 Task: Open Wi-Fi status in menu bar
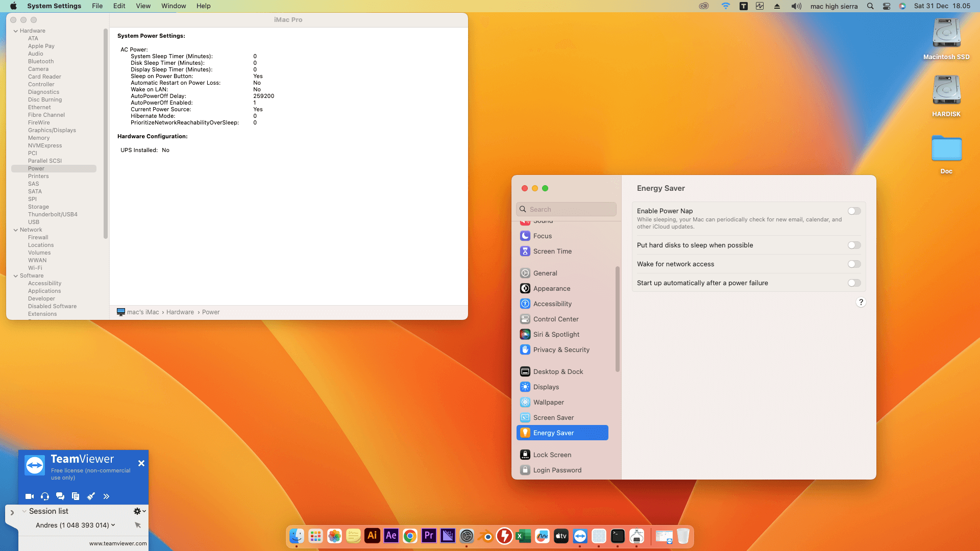[725, 6]
